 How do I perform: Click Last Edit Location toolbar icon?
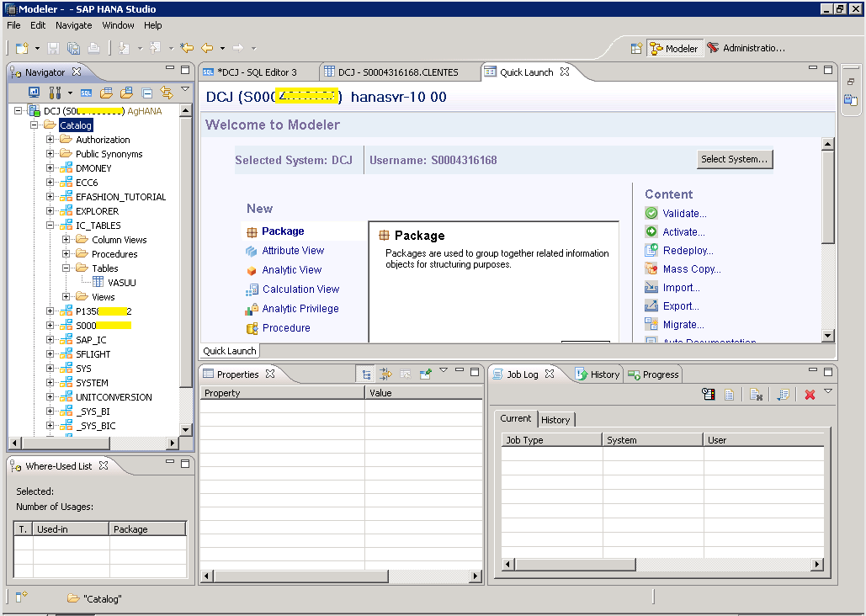tap(187, 48)
